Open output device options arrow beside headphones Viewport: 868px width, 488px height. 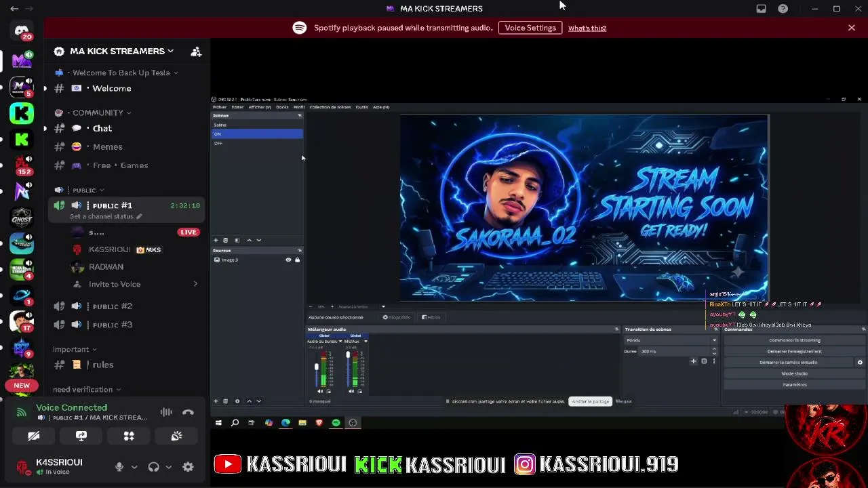coord(168,467)
